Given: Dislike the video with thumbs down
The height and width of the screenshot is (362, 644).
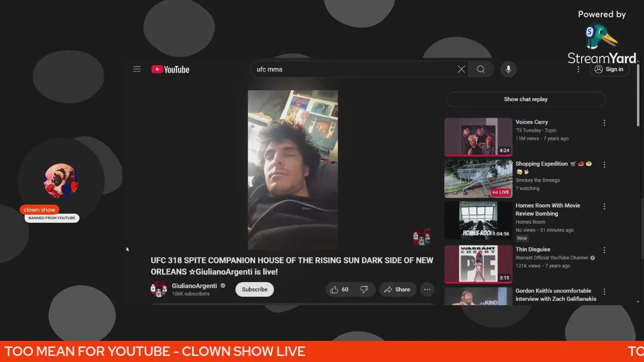Looking at the screenshot, I should point(364,290).
